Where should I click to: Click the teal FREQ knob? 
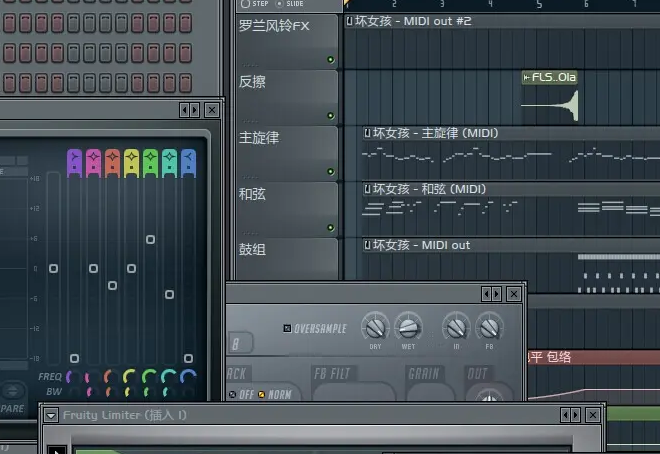point(168,377)
